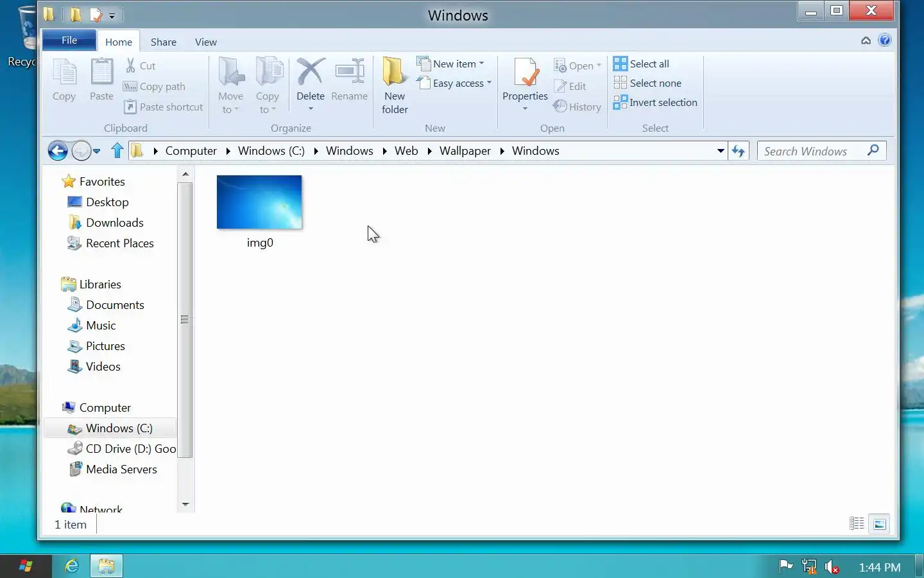This screenshot has width=924, height=578.
Task: Click the File Explorer taskbar button
Action: 106,566
